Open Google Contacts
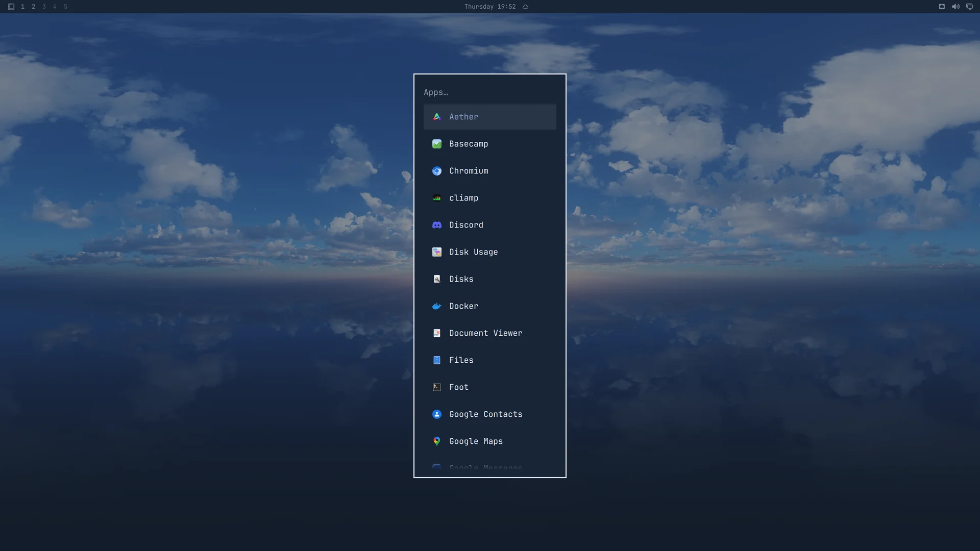The width and height of the screenshot is (980, 551). (489, 414)
